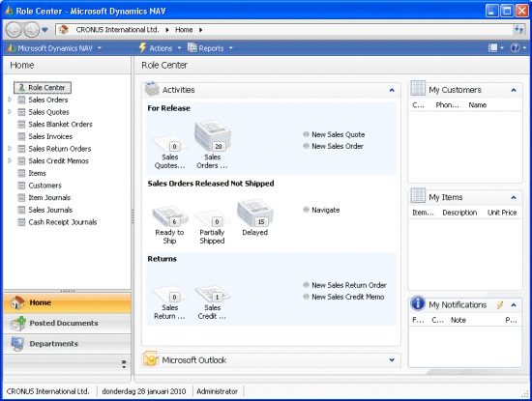Click the Sales Blanket Orders list icon
This screenshot has height=401, width=532.
21,124
